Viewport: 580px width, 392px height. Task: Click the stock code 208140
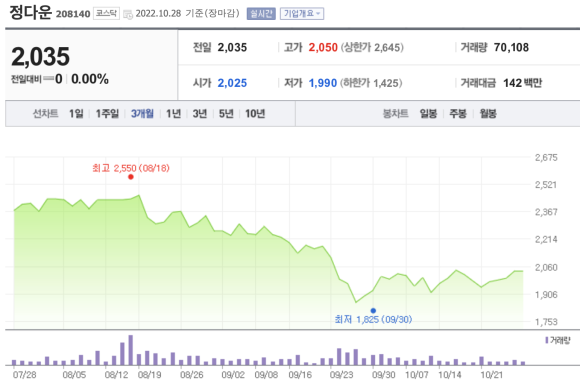tap(73, 14)
